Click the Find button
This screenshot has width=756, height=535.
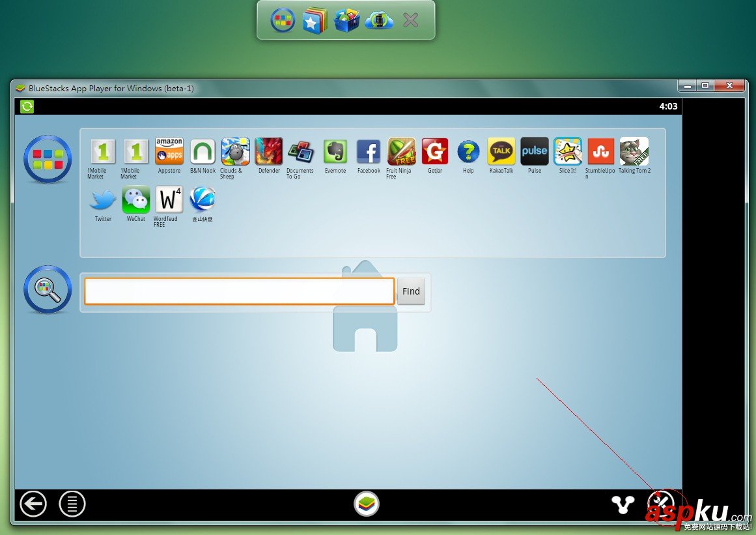[411, 291]
